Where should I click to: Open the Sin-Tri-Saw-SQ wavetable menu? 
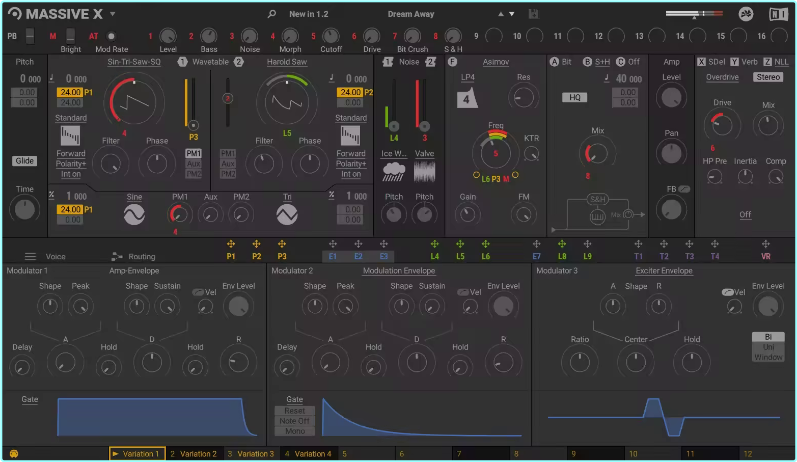pyautogui.click(x=134, y=62)
